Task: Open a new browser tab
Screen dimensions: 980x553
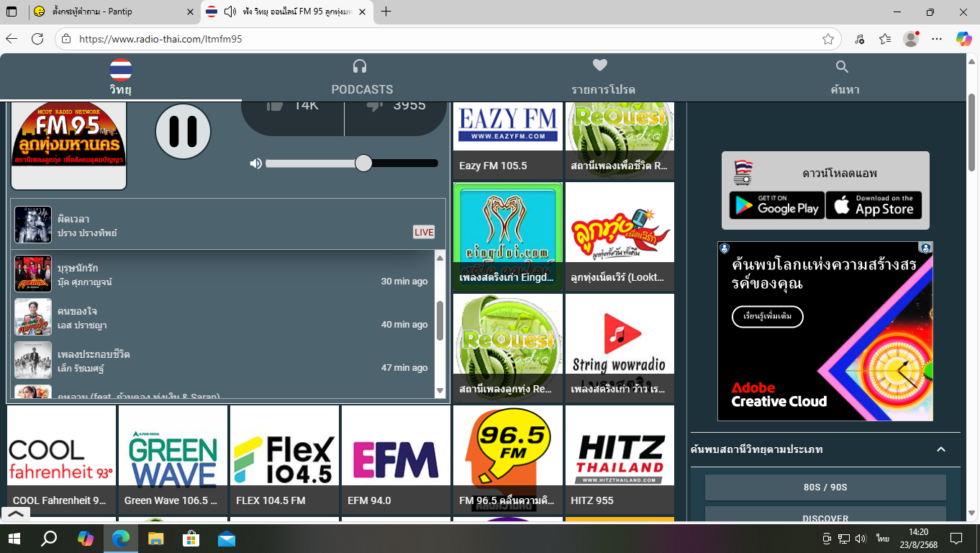Action: [386, 12]
